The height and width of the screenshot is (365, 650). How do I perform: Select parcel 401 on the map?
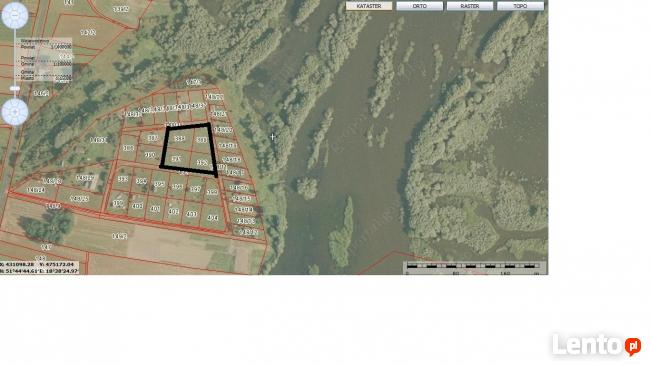[155, 209]
